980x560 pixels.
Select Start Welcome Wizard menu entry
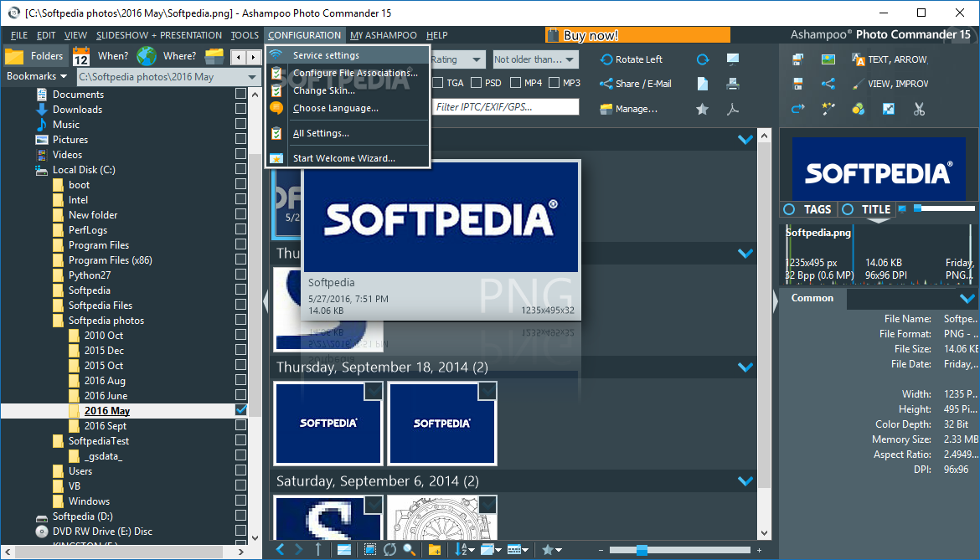click(x=348, y=158)
